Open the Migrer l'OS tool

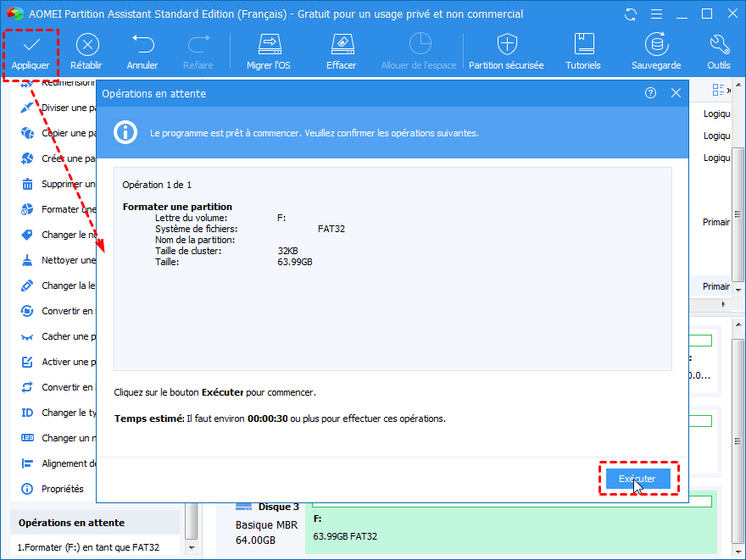coord(269,53)
